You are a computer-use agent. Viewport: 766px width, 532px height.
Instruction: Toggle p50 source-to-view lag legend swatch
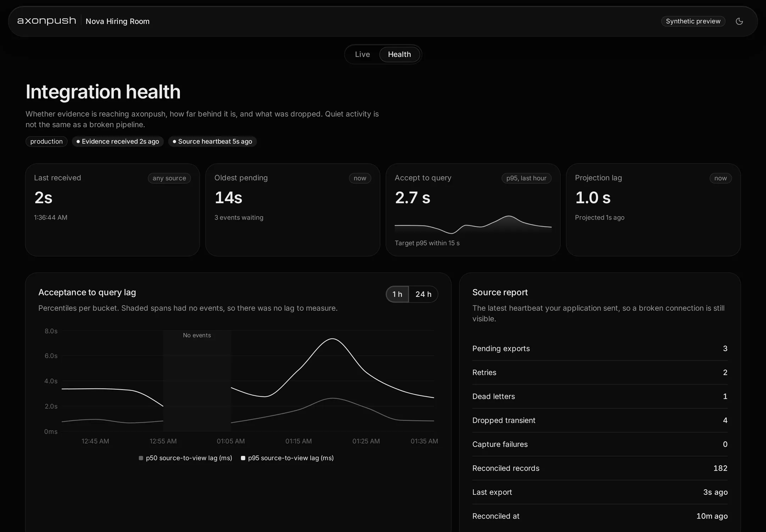141,458
